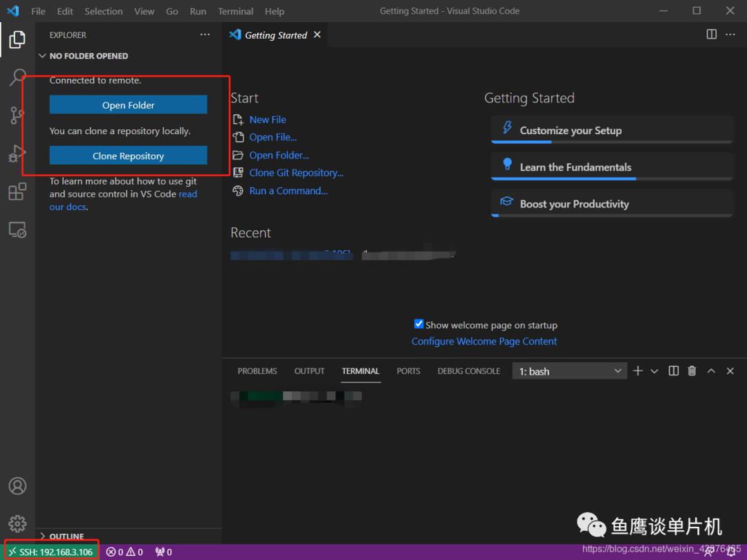Open Explorer panel more actions ellipsis
Screen dimensions: 747x560
(x=205, y=35)
